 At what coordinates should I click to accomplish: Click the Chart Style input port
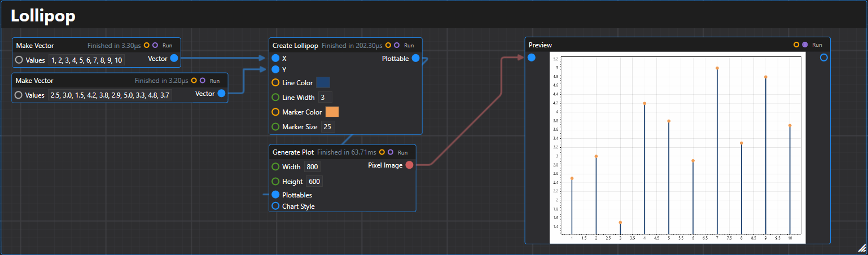click(275, 206)
